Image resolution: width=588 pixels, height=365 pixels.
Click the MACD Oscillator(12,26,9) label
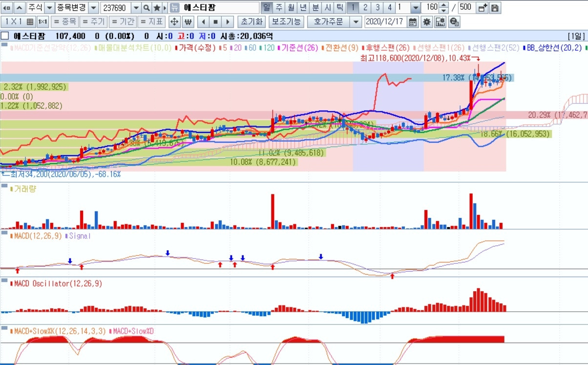58,283
